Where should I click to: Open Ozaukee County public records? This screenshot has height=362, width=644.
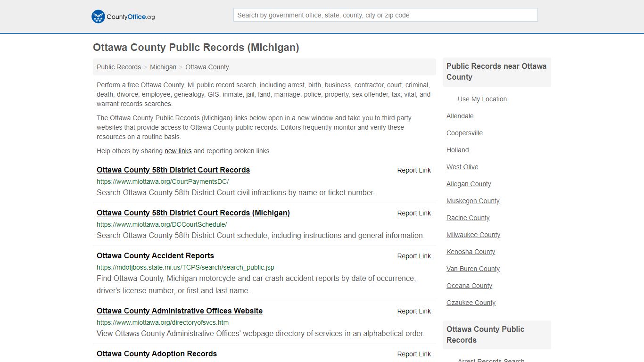(x=471, y=303)
